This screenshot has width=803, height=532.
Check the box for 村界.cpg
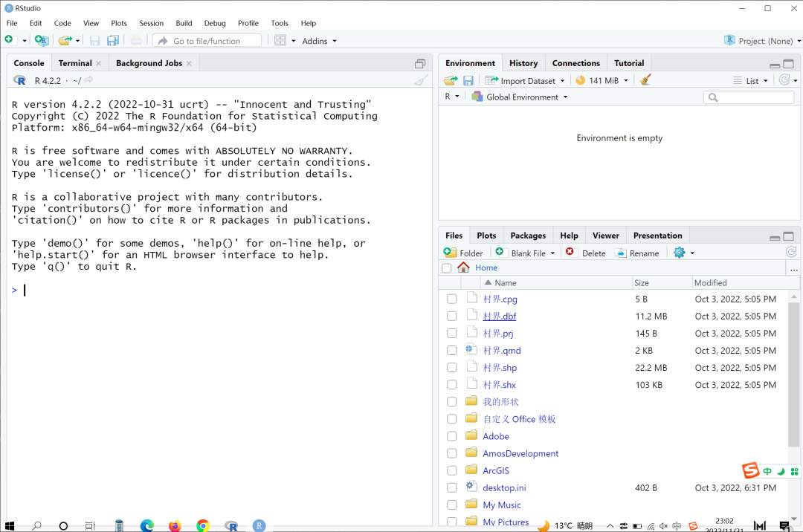point(452,299)
